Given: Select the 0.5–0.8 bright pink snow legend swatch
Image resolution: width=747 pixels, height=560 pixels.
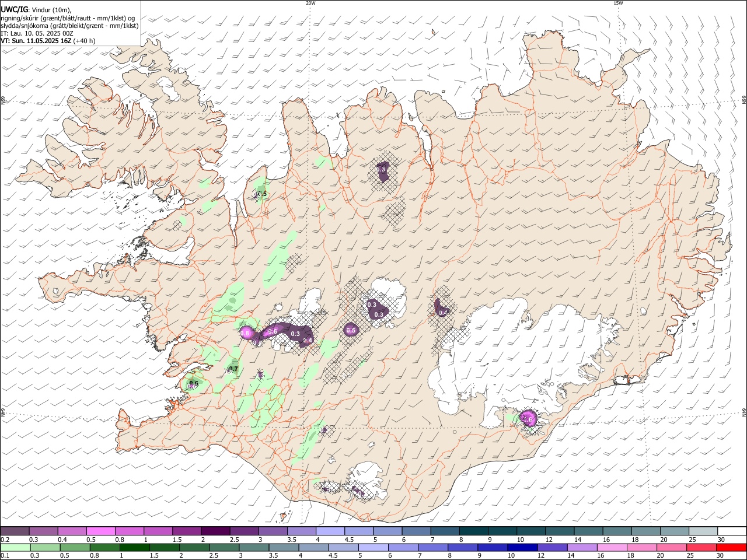Looking at the screenshot, I should click(100, 531).
